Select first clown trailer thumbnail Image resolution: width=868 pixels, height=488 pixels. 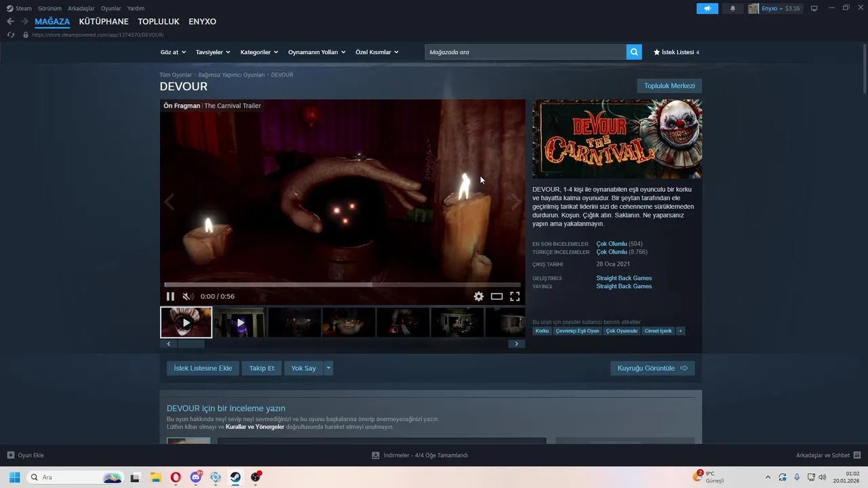(x=186, y=323)
